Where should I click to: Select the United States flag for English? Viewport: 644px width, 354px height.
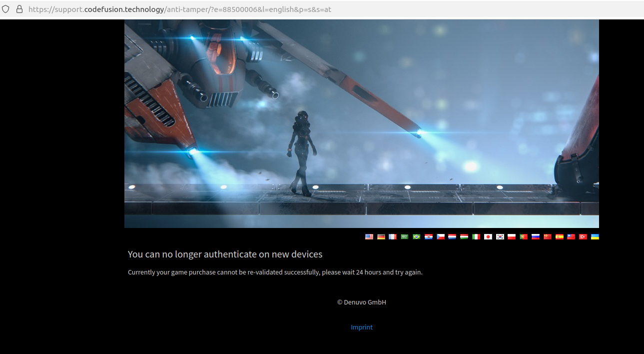369,237
